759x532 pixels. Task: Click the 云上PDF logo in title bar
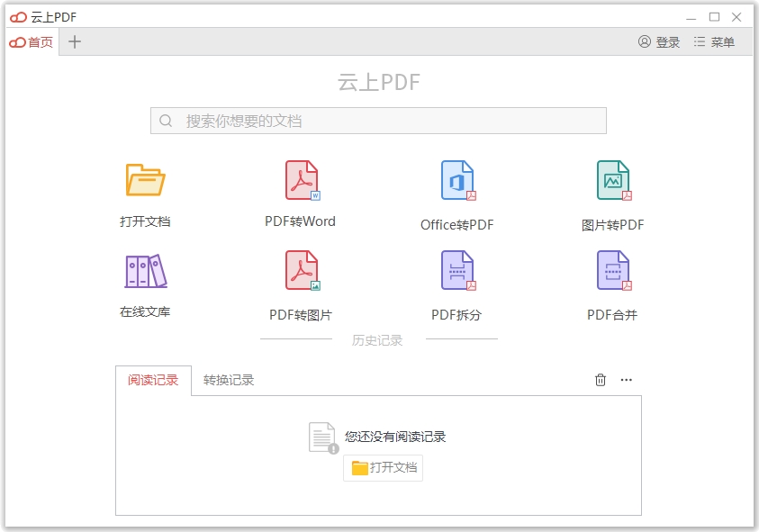click(x=18, y=17)
